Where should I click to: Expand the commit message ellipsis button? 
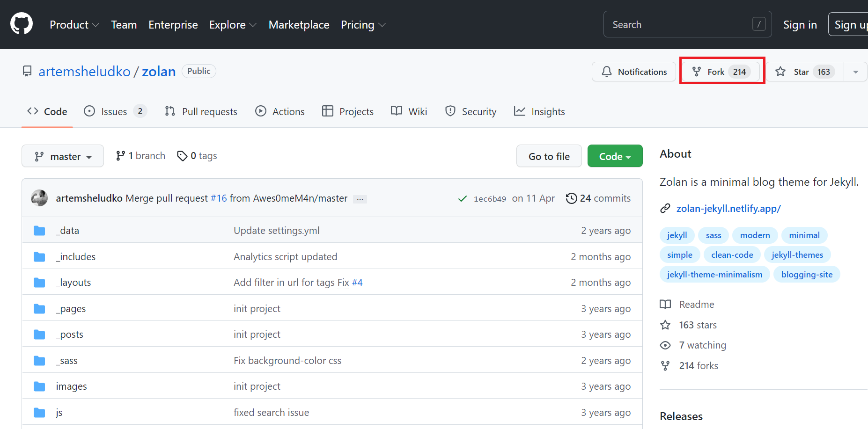[360, 199]
